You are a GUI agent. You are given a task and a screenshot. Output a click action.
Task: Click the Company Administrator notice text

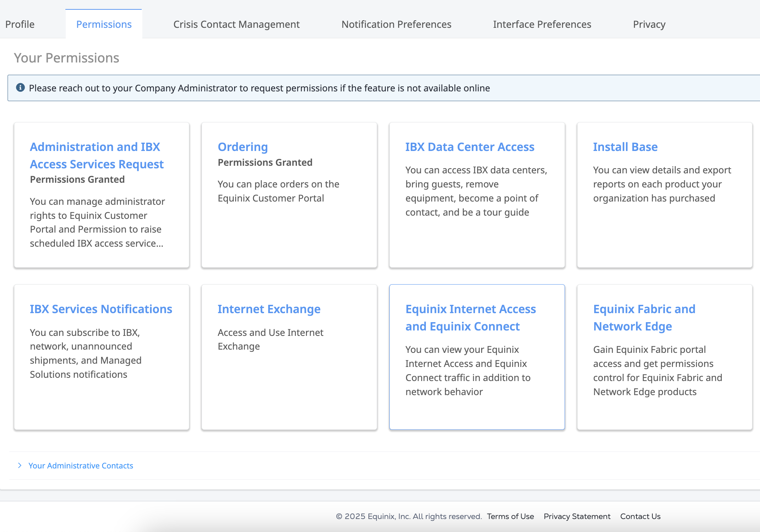tap(259, 88)
